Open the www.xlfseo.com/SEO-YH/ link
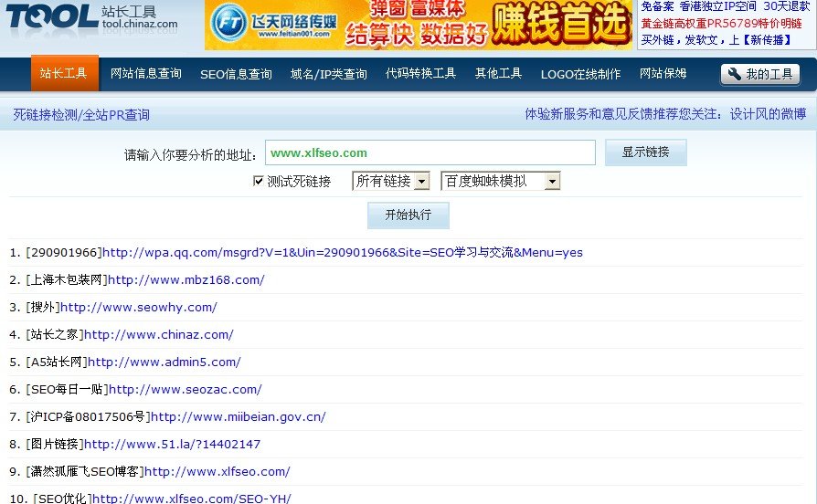 click(x=191, y=499)
